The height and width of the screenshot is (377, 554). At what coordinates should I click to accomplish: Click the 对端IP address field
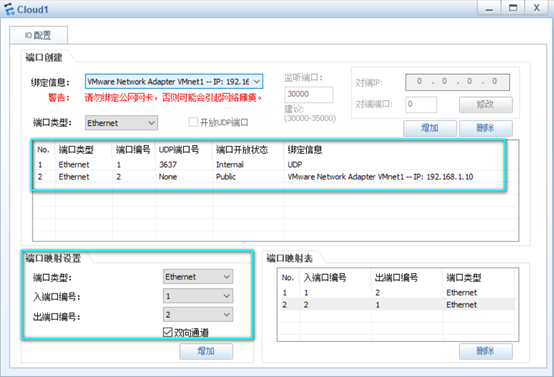tap(457, 82)
